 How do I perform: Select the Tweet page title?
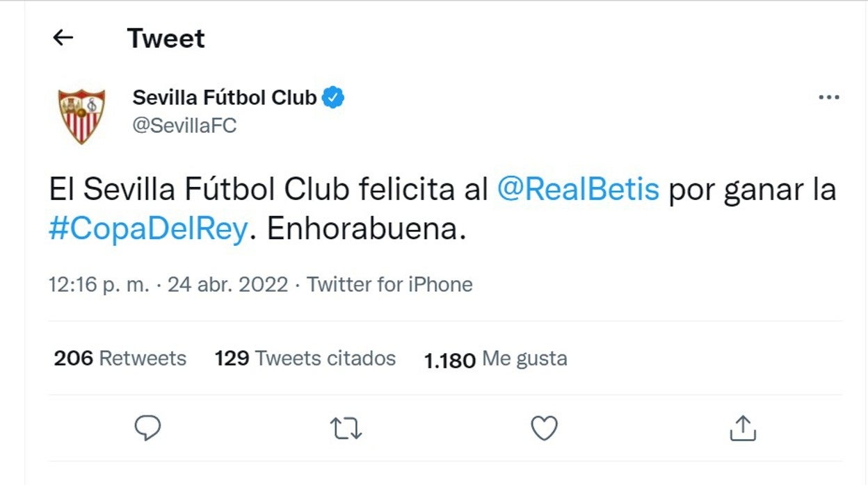(x=165, y=38)
